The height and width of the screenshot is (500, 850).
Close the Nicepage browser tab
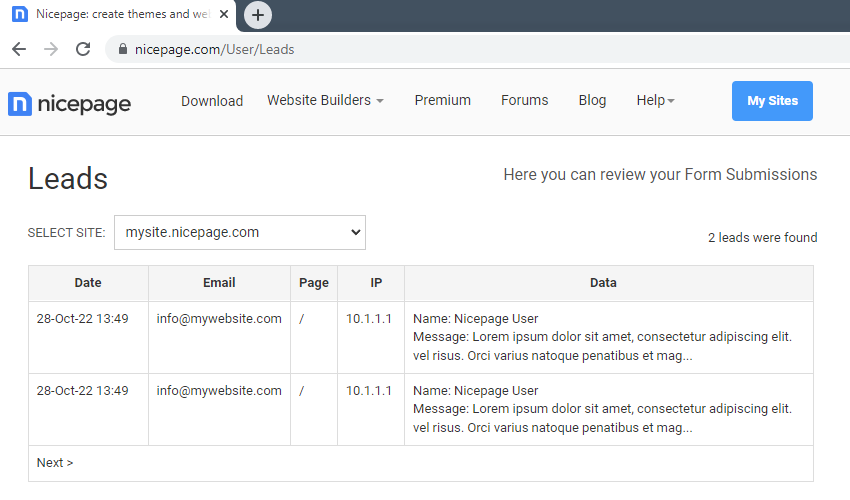223,15
